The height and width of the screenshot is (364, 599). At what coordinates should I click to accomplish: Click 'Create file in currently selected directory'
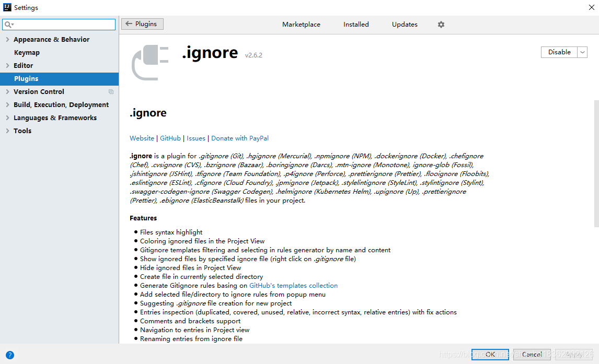pos(201,277)
